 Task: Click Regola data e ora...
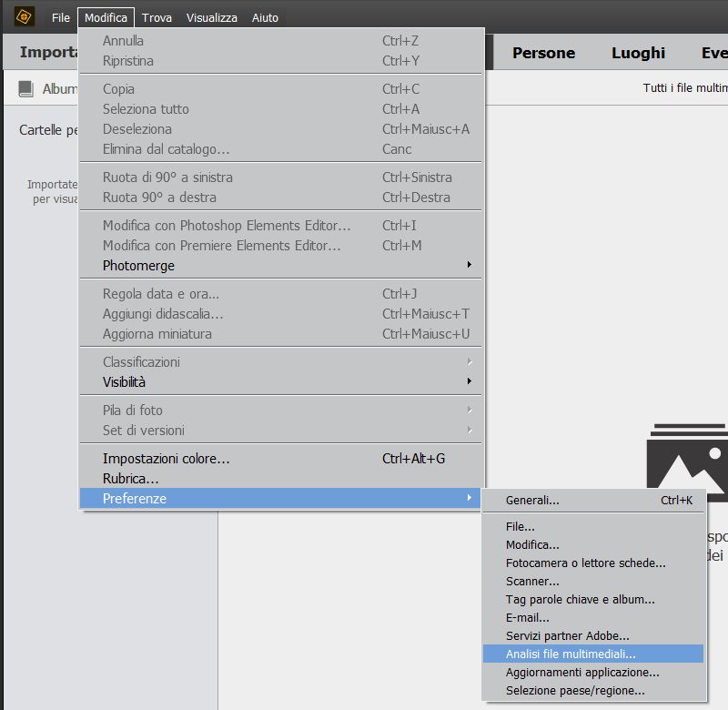click(x=281, y=294)
